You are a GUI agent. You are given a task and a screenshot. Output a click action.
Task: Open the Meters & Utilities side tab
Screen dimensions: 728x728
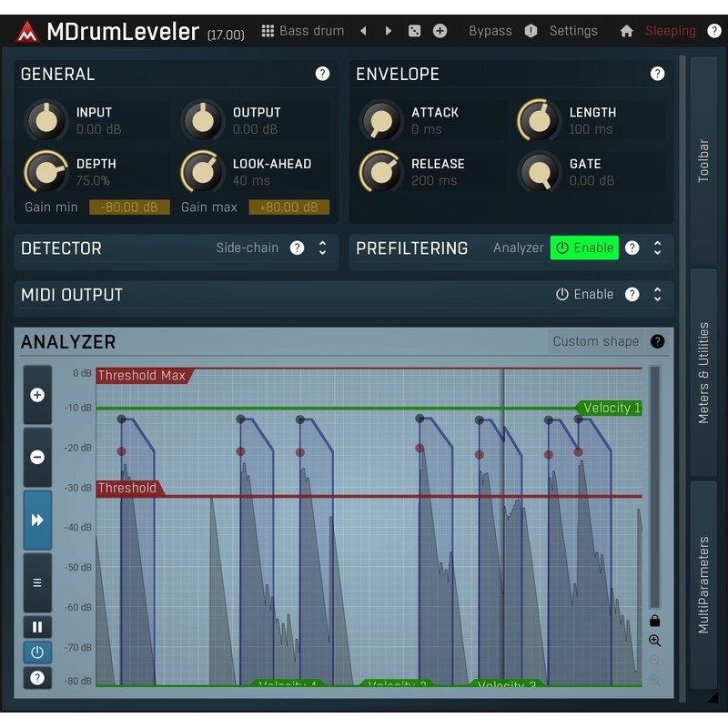point(703,372)
